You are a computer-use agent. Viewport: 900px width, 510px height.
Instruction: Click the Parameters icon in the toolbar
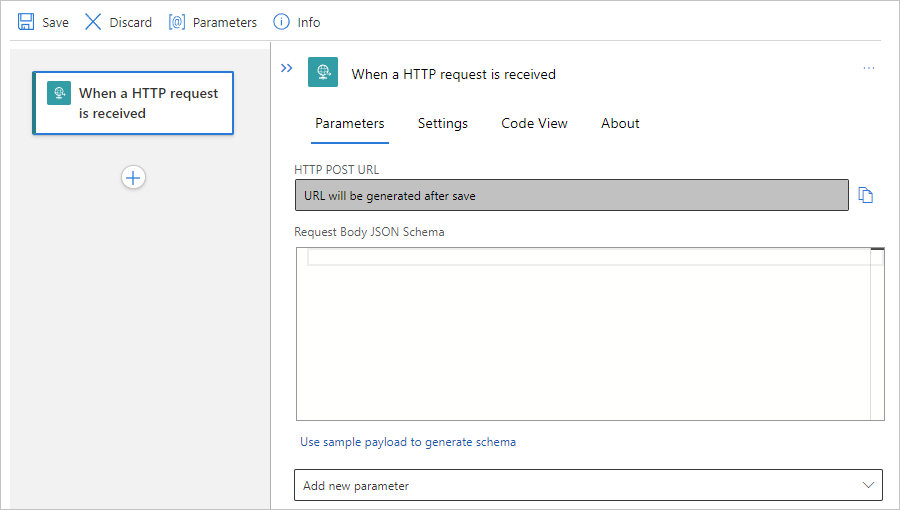click(177, 22)
